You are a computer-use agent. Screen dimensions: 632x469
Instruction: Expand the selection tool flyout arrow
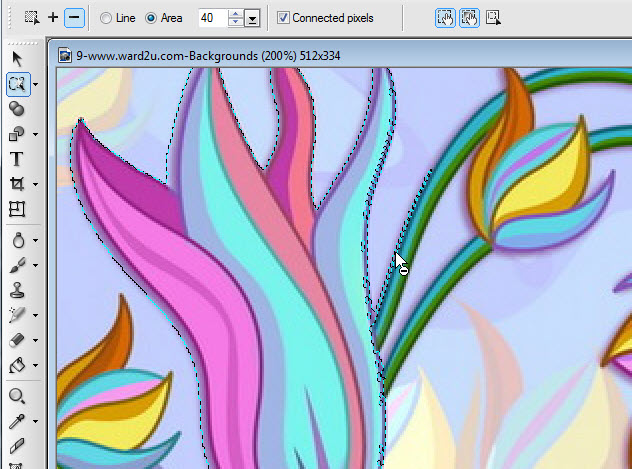click(36, 85)
